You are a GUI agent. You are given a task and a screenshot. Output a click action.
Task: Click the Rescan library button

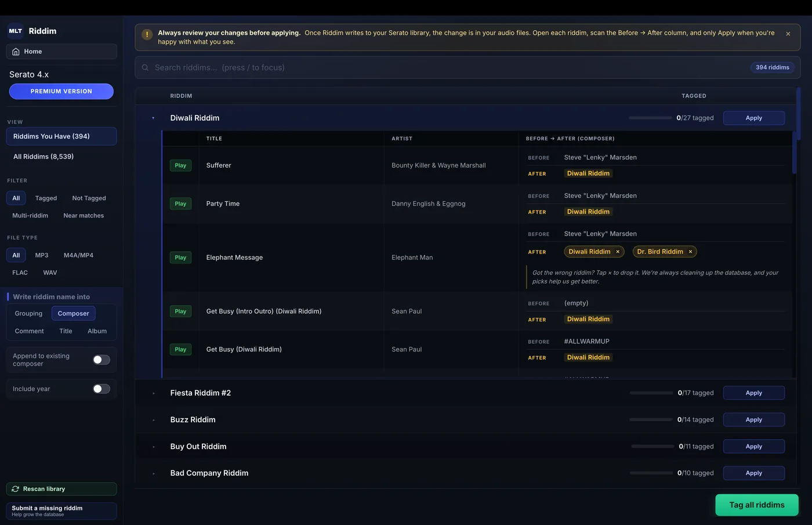[x=61, y=489]
